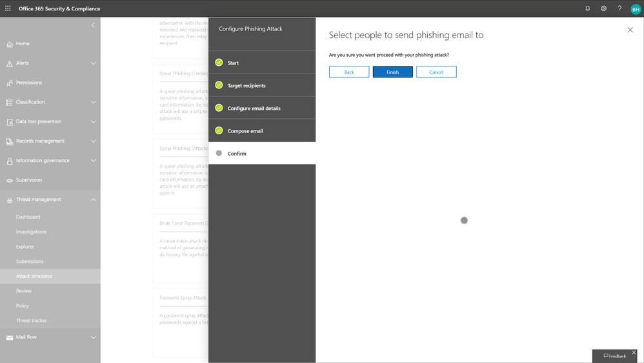Click Finish to launch attack
644x363 pixels.
[392, 72]
